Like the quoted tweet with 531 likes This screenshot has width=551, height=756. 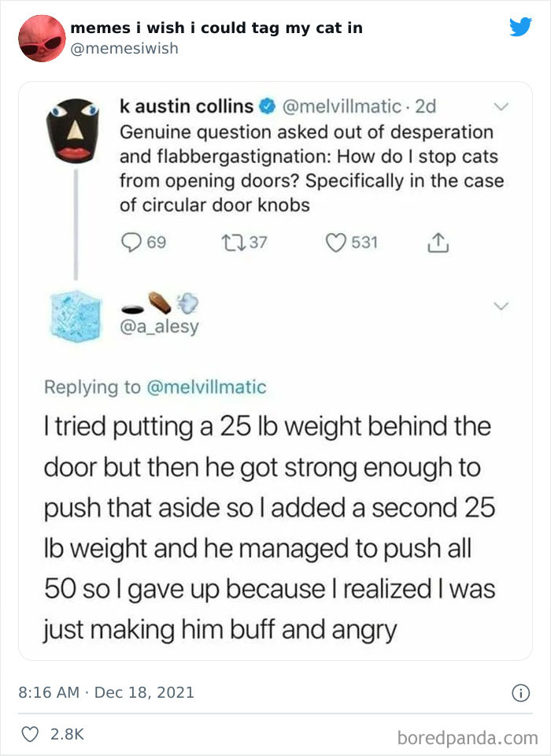pyautogui.click(x=336, y=243)
